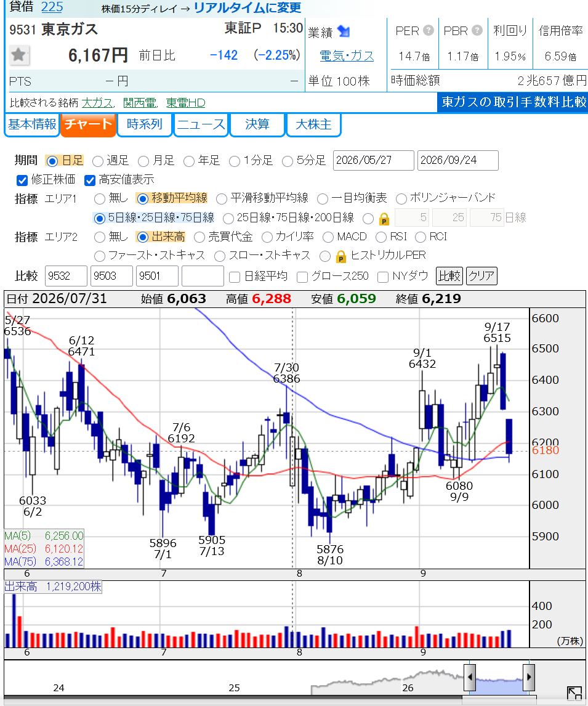588x706 pixels.
Task: Click start date field 2026/05/27
Action: point(373,160)
